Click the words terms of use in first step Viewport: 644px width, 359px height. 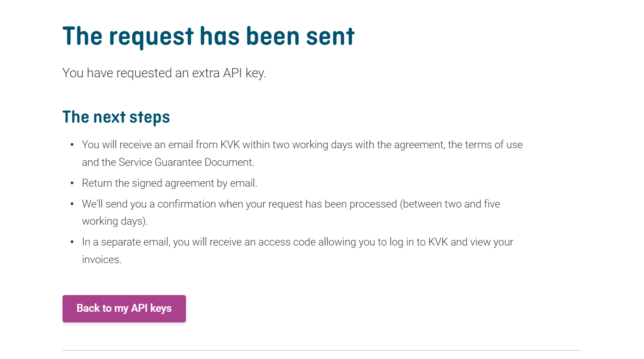pos(494,145)
